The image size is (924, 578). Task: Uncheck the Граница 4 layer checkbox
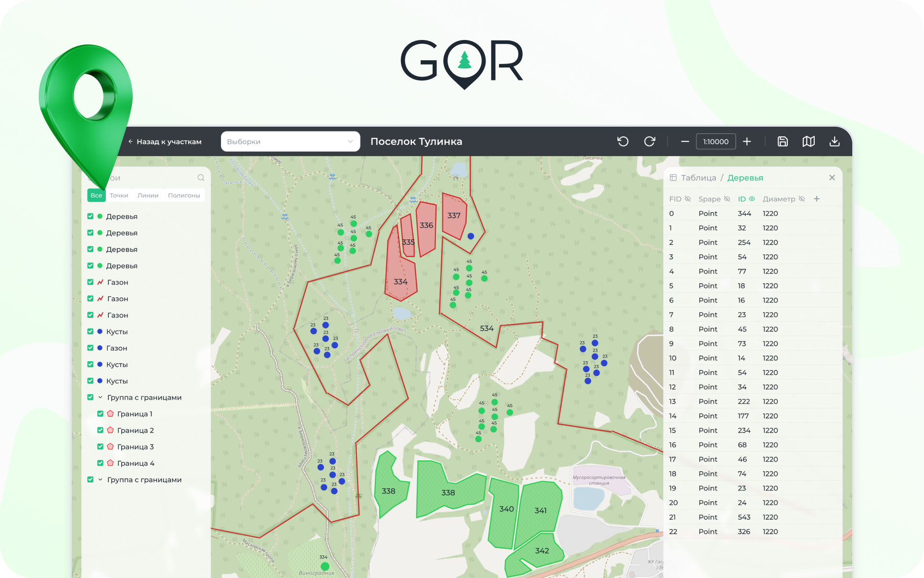click(100, 463)
